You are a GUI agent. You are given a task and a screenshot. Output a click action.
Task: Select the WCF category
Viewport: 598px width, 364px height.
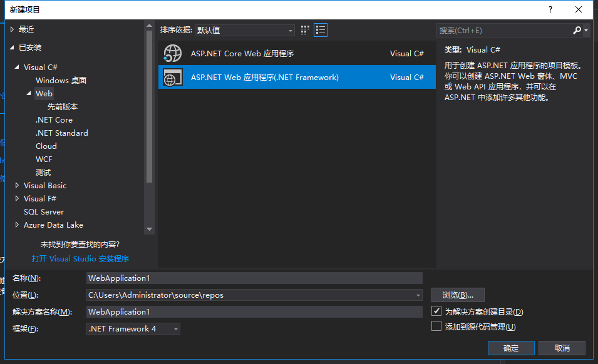44,159
